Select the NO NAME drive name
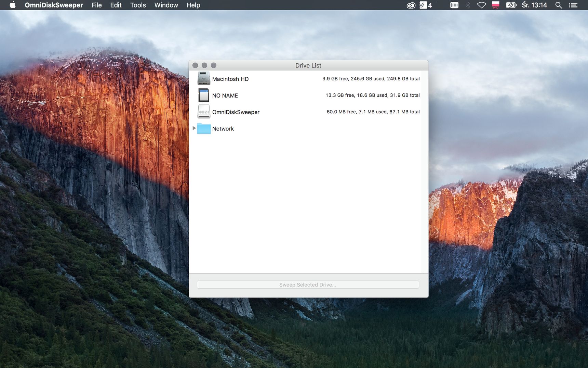 click(225, 96)
